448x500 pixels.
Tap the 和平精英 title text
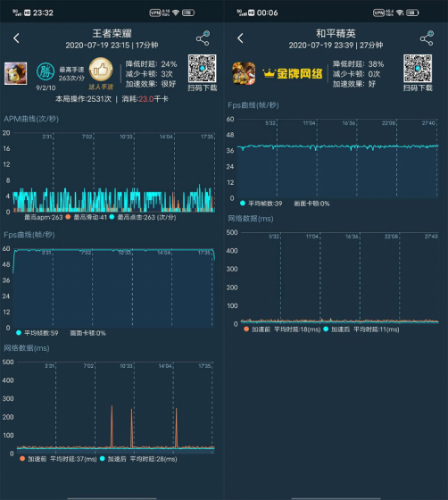[x=336, y=33]
